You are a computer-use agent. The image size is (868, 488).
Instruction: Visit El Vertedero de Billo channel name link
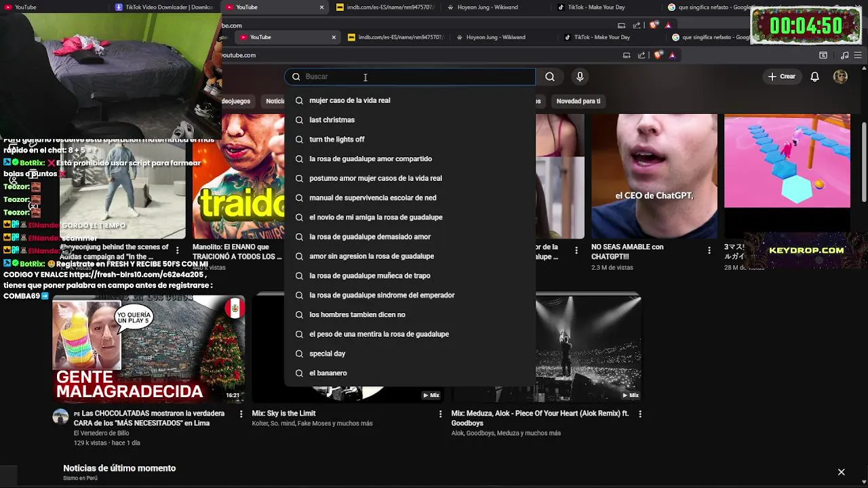click(101, 433)
